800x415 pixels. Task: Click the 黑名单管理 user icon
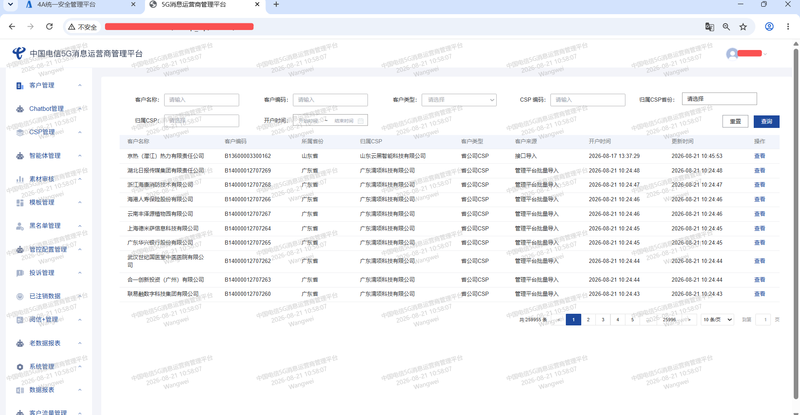[x=19, y=226]
